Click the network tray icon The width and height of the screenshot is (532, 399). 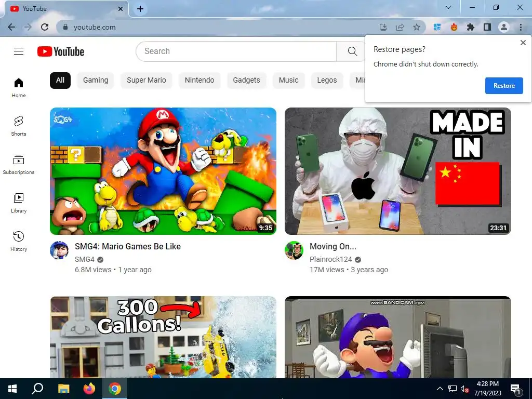[x=453, y=389]
